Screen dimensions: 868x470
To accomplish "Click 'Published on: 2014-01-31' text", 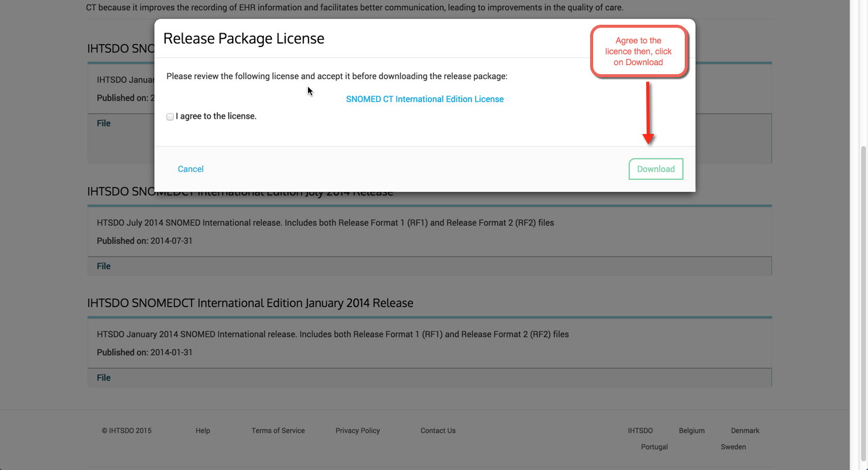I will tap(145, 352).
